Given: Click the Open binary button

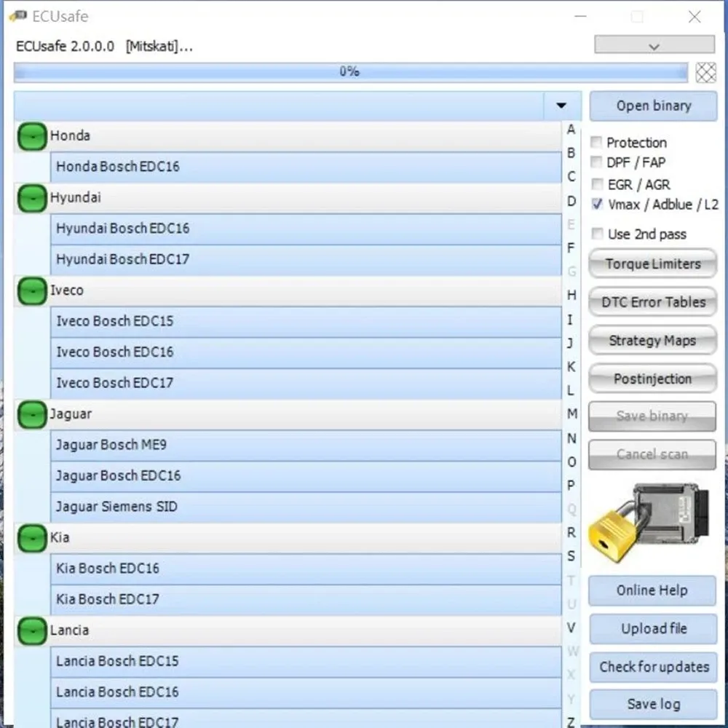Looking at the screenshot, I should click(653, 106).
